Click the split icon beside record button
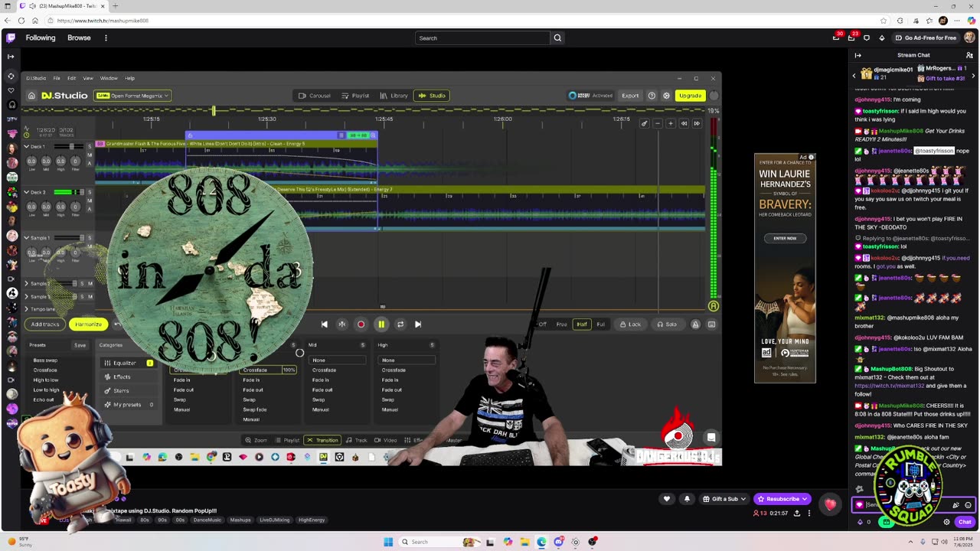 pyautogui.click(x=342, y=324)
